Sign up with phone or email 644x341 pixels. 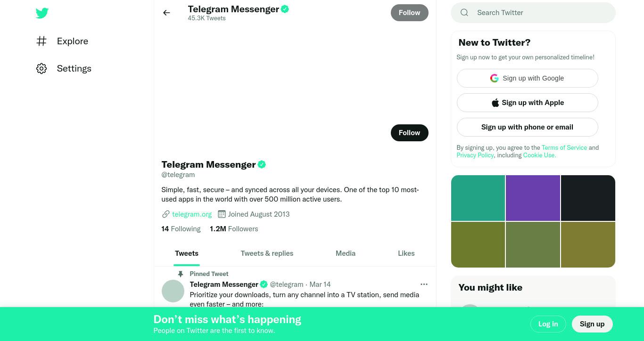pos(527,127)
